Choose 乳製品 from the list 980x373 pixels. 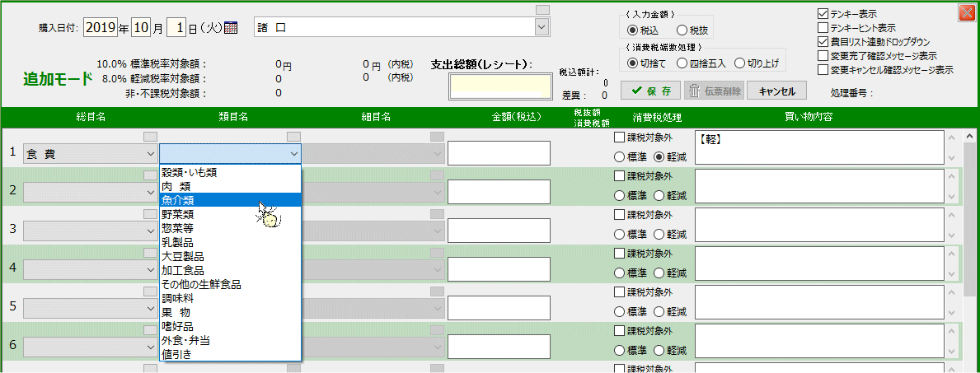[x=230, y=242]
